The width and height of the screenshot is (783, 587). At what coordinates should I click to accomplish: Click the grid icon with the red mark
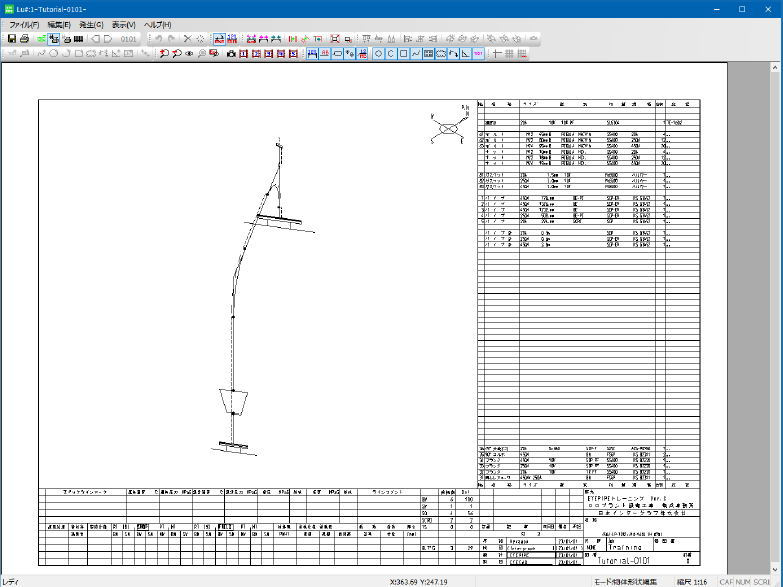coord(522,53)
